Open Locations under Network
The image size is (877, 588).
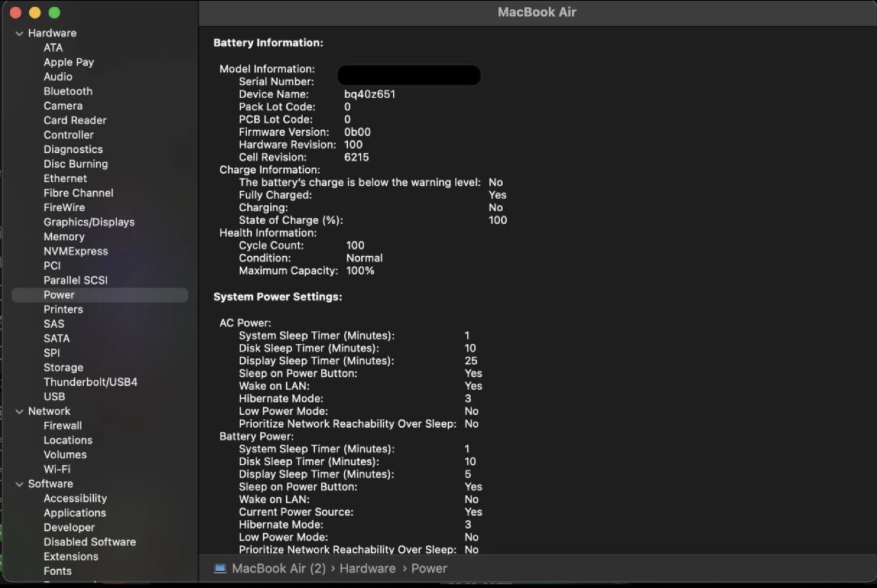(x=68, y=440)
